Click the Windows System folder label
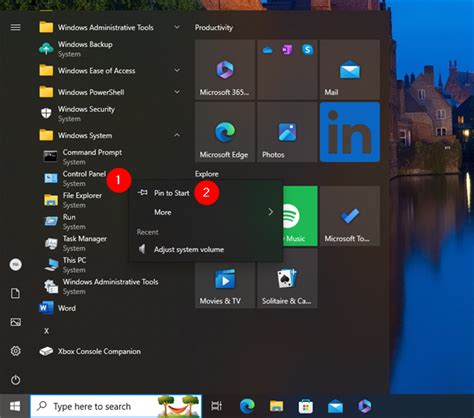This screenshot has height=418, width=474. [x=85, y=135]
